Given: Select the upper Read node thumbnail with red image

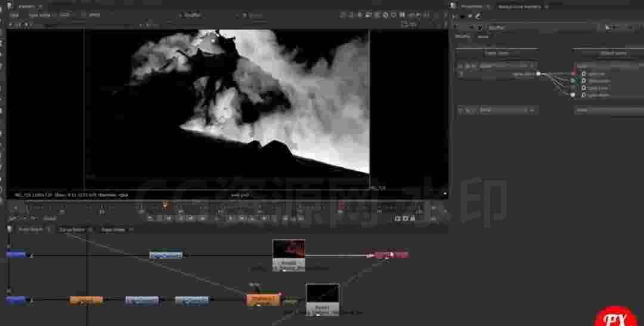Looking at the screenshot, I should coord(289,256).
